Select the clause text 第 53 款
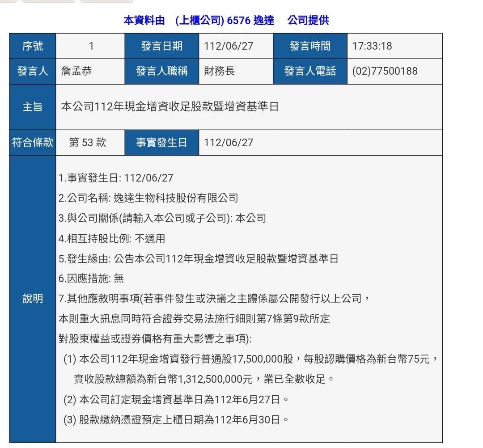 [88, 143]
